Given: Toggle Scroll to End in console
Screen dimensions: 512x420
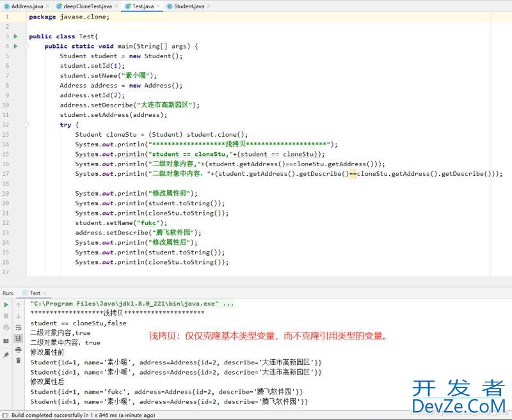Looking at the screenshot, I should click(x=19, y=338).
